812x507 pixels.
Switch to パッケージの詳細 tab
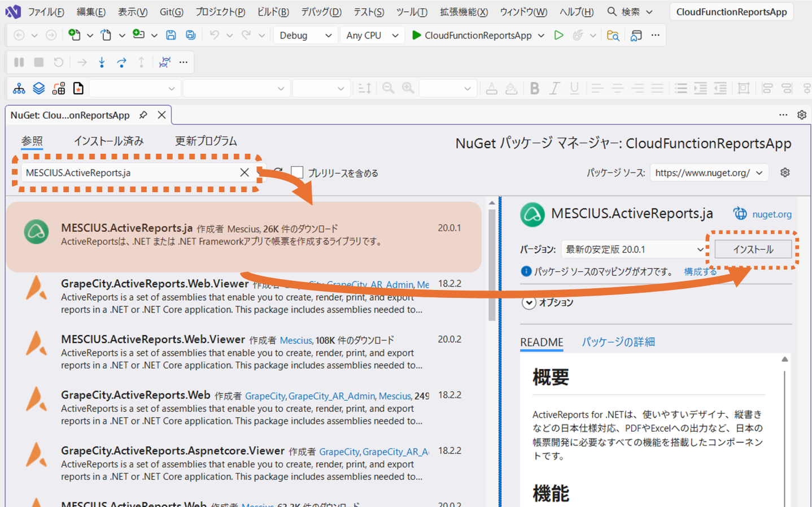click(x=618, y=342)
